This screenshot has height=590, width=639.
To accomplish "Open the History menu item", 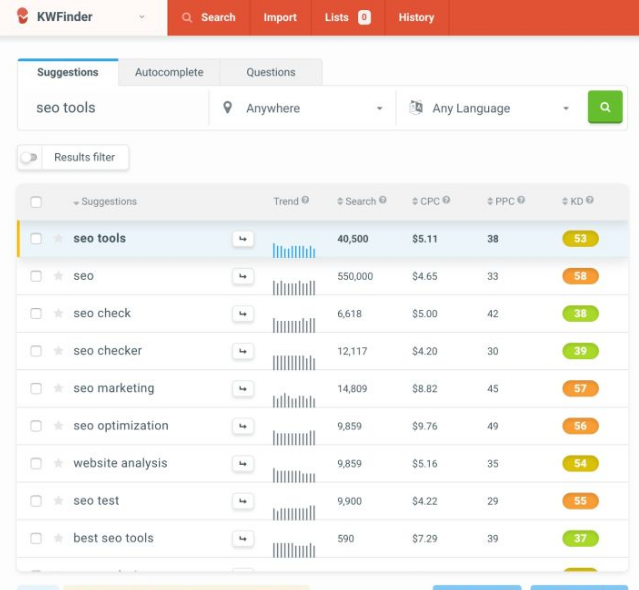I will point(416,18).
